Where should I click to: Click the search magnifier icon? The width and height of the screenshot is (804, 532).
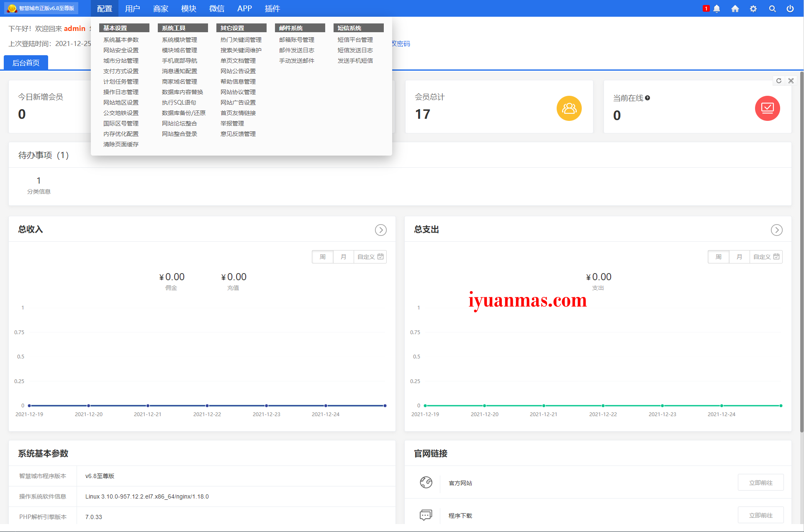tap(772, 9)
